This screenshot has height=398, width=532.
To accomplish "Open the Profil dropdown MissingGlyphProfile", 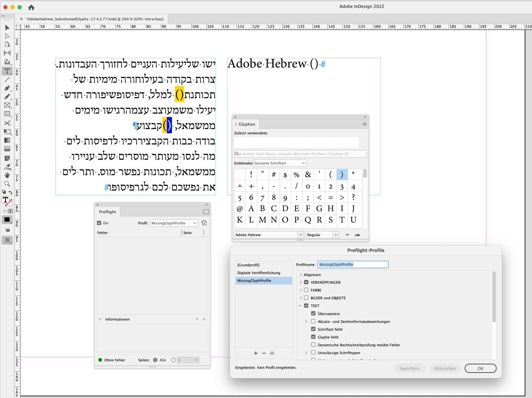I will (174, 223).
